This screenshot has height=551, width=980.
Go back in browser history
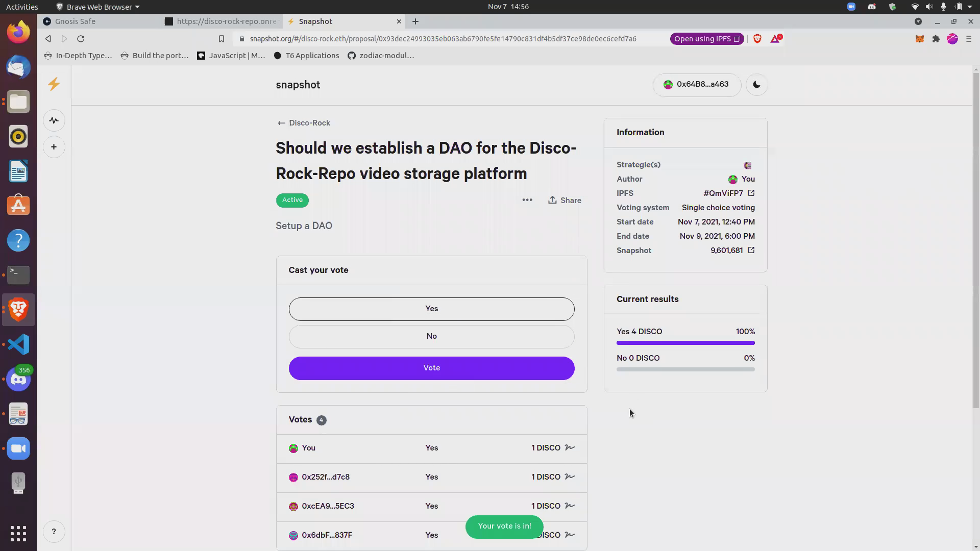[x=48, y=39]
